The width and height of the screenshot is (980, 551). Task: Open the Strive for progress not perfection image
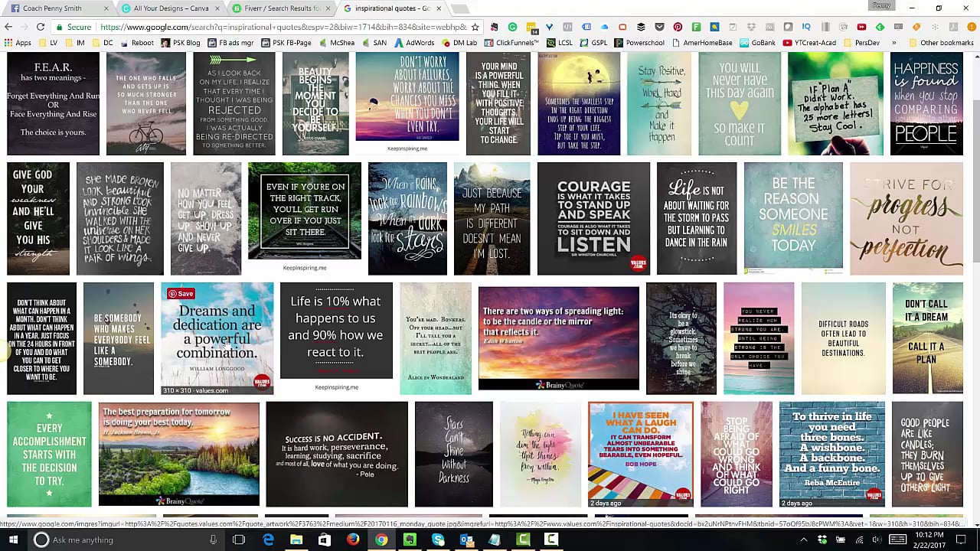[906, 218]
